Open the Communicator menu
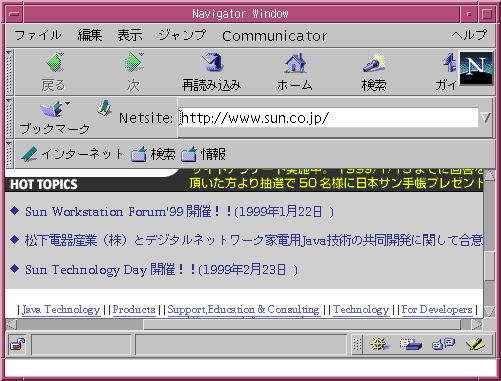 point(275,36)
